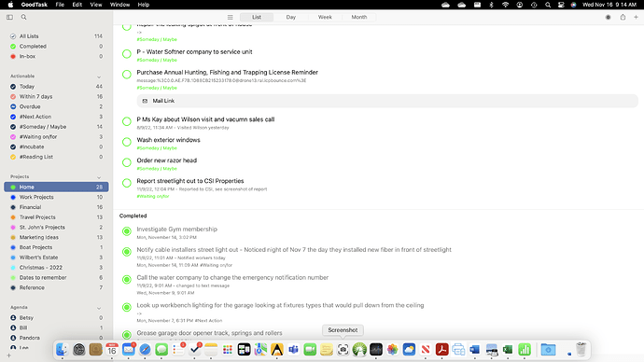Complete 'Report streetlight out to CSI' task
Viewport: 644px width, 362px height.
(x=127, y=183)
